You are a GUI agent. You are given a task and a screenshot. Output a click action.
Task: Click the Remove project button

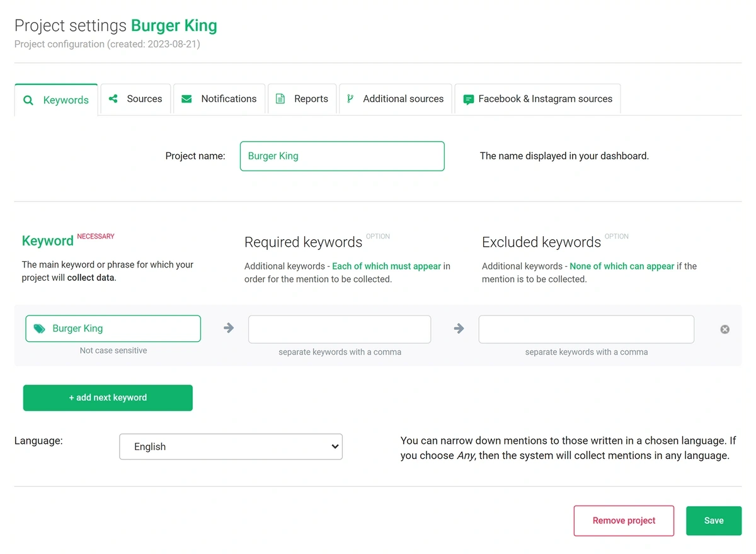(x=624, y=521)
